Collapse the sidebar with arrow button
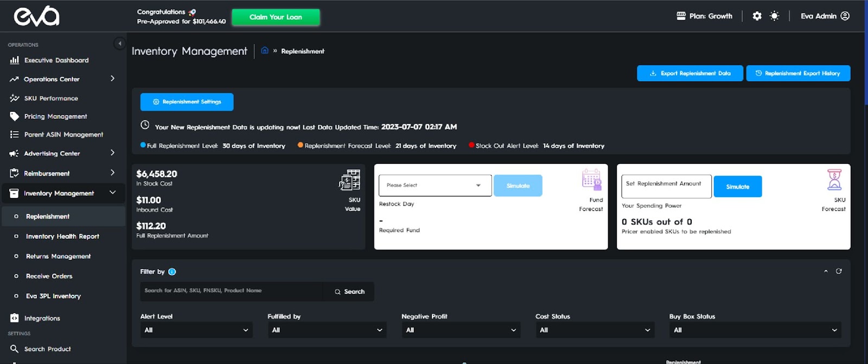The height and width of the screenshot is (364, 868). [119, 43]
